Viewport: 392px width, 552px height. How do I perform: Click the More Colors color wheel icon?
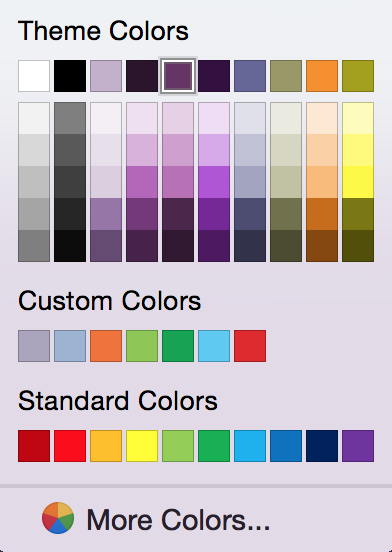click(x=58, y=518)
